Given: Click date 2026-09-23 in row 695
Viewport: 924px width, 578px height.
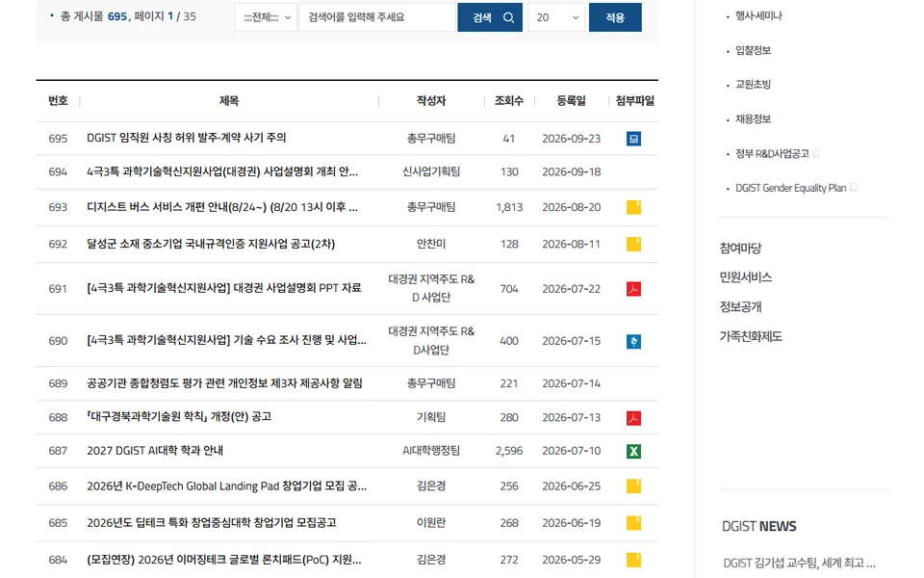Looking at the screenshot, I should click(571, 139).
